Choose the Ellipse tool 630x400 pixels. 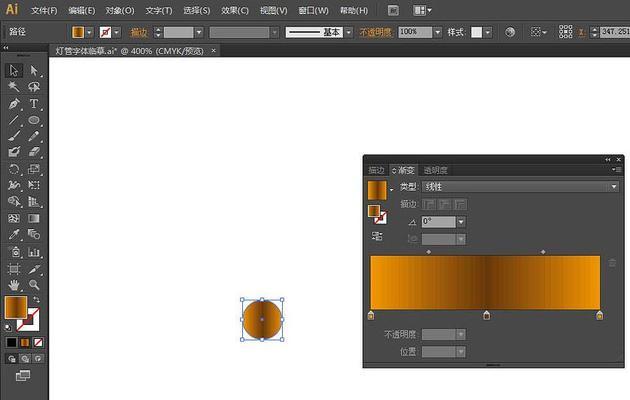tap(34, 120)
